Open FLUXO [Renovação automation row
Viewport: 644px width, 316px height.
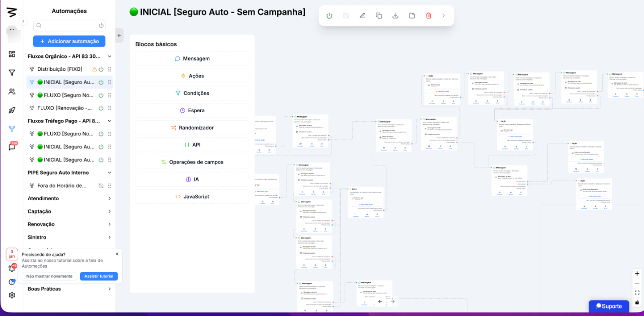point(64,108)
